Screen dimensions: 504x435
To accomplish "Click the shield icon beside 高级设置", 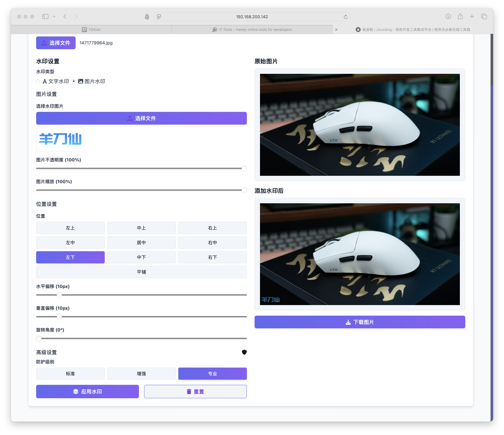I will click(x=244, y=352).
